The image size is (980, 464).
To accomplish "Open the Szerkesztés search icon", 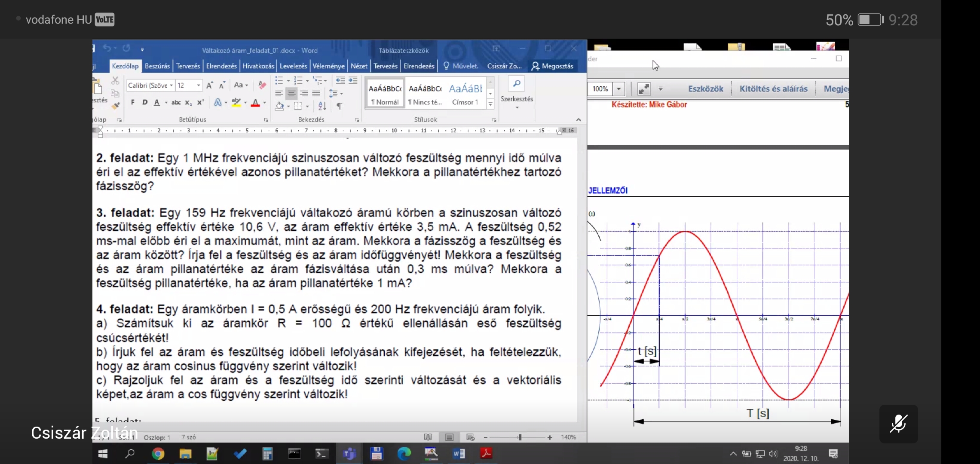I will (517, 84).
